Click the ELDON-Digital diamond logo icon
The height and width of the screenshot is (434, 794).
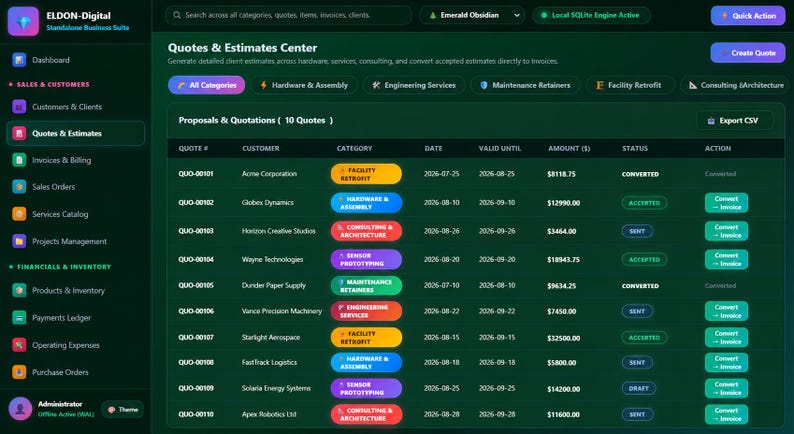23,21
